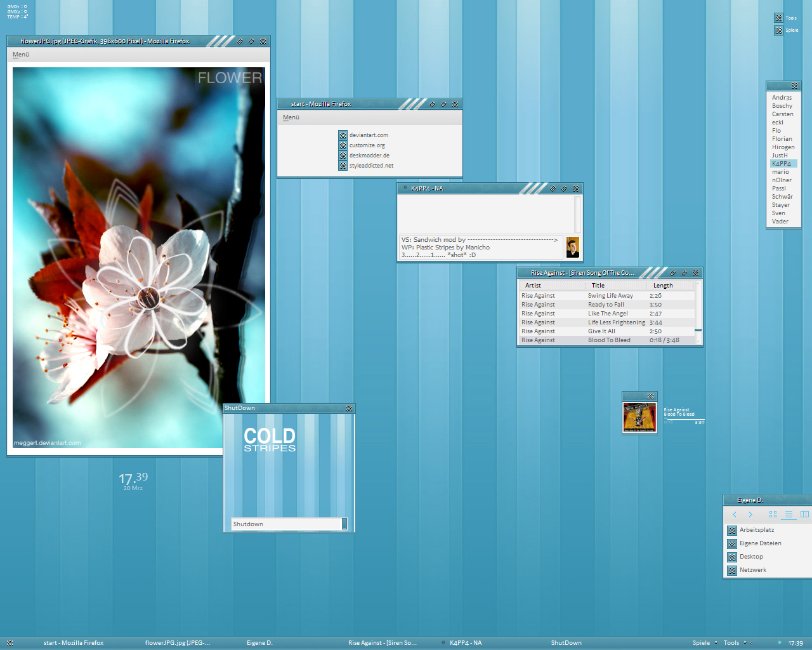Close the contact list window
Screen dimensions: 812x650
pyautogui.click(x=794, y=86)
